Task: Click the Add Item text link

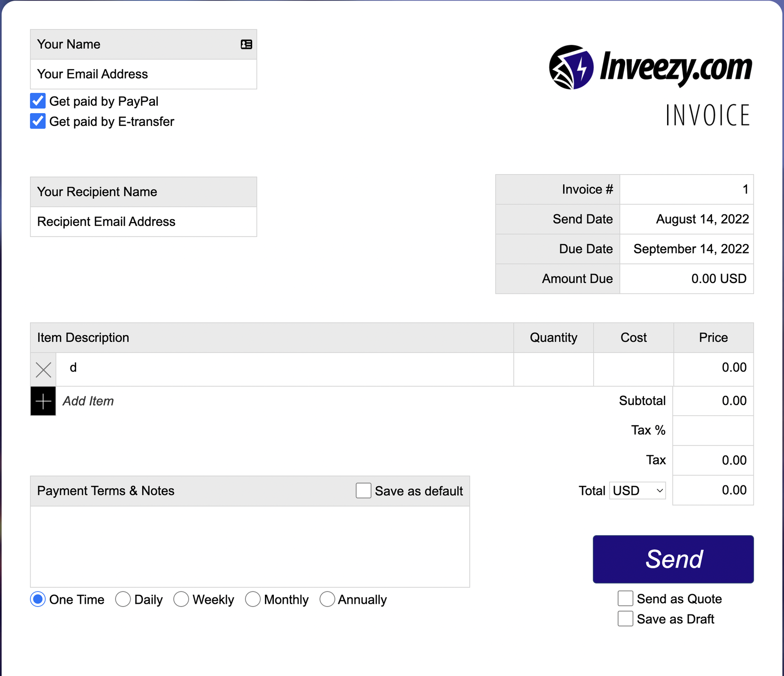Action: coord(88,401)
